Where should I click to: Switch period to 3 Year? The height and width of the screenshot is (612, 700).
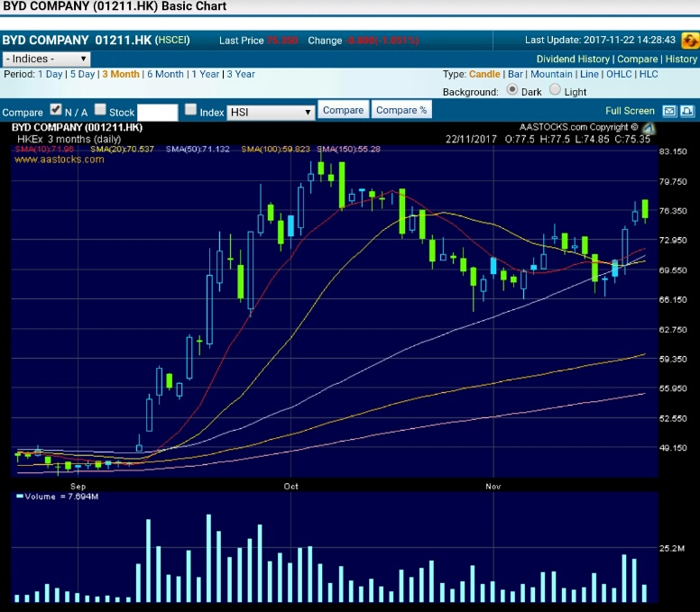pyautogui.click(x=241, y=74)
